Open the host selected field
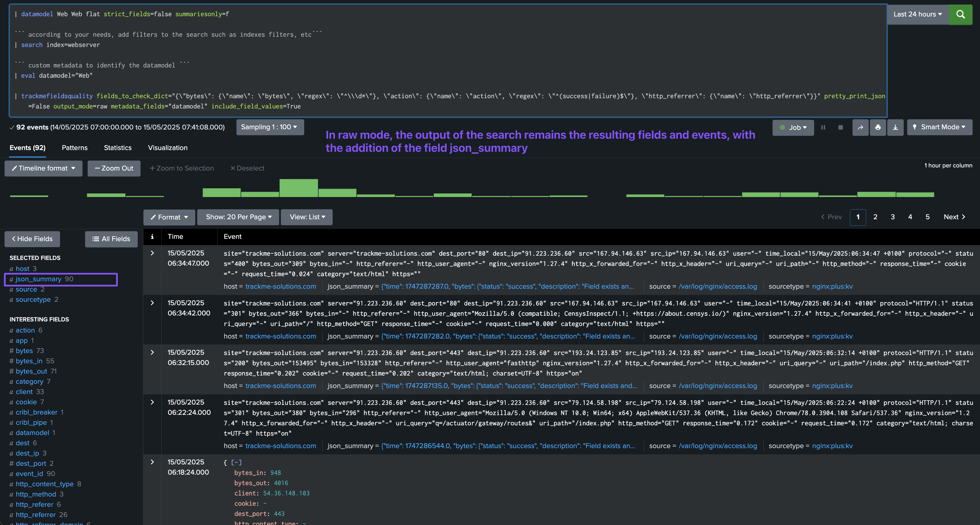 pos(22,269)
